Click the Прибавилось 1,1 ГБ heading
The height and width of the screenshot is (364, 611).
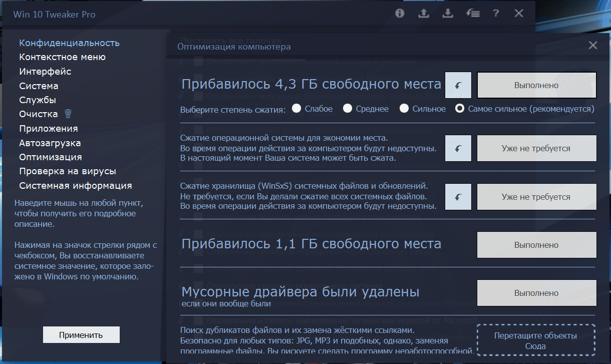point(311,244)
